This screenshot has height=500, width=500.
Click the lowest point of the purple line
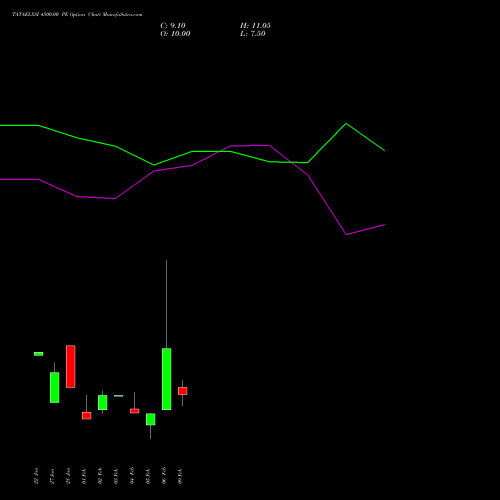coord(346,234)
